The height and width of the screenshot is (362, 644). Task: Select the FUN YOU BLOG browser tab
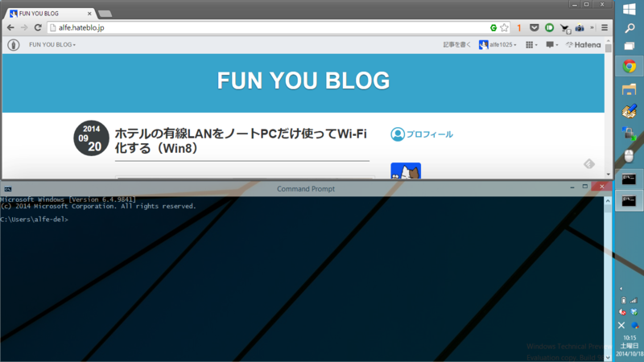point(50,14)
